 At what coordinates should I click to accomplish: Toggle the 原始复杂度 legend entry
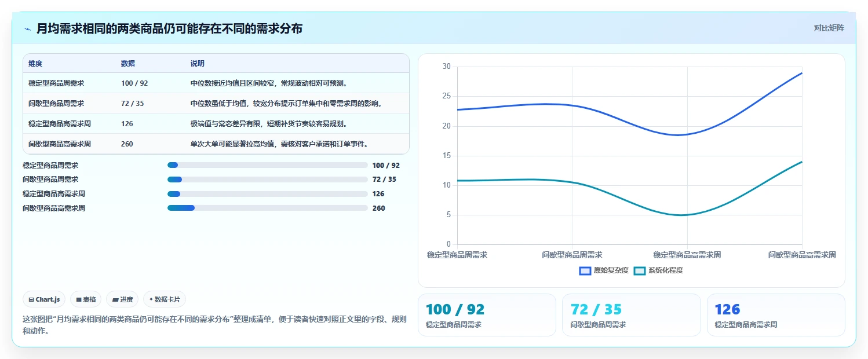[x=604, y=270]
